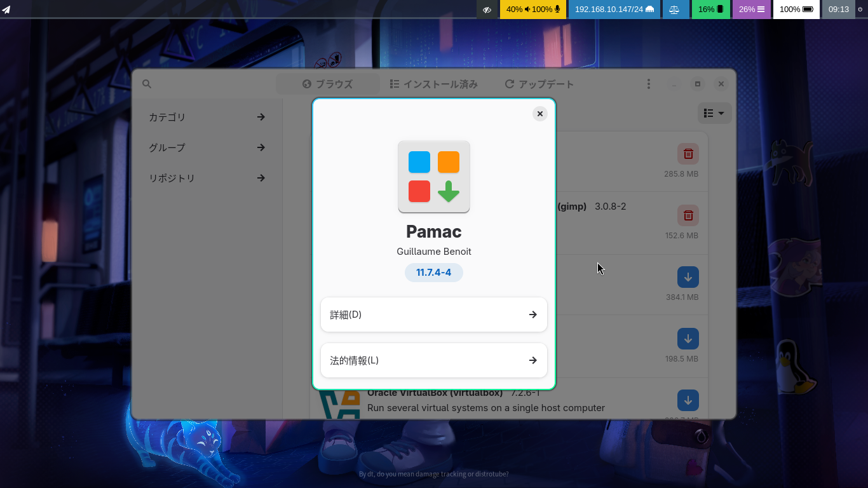
Task: Click the Guillaume Benoit developer name
Action: (434, 252)
